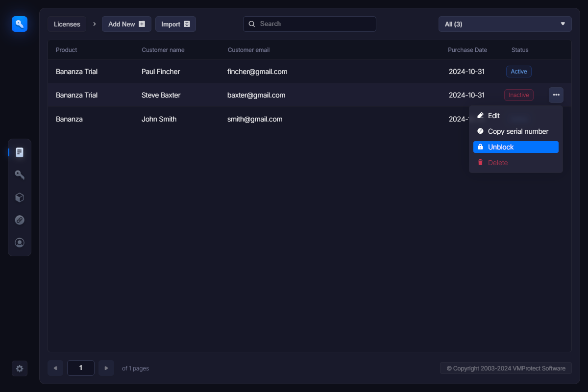Open the key icon in sidebar
588x392 pixels.
(x=20, y=175)
